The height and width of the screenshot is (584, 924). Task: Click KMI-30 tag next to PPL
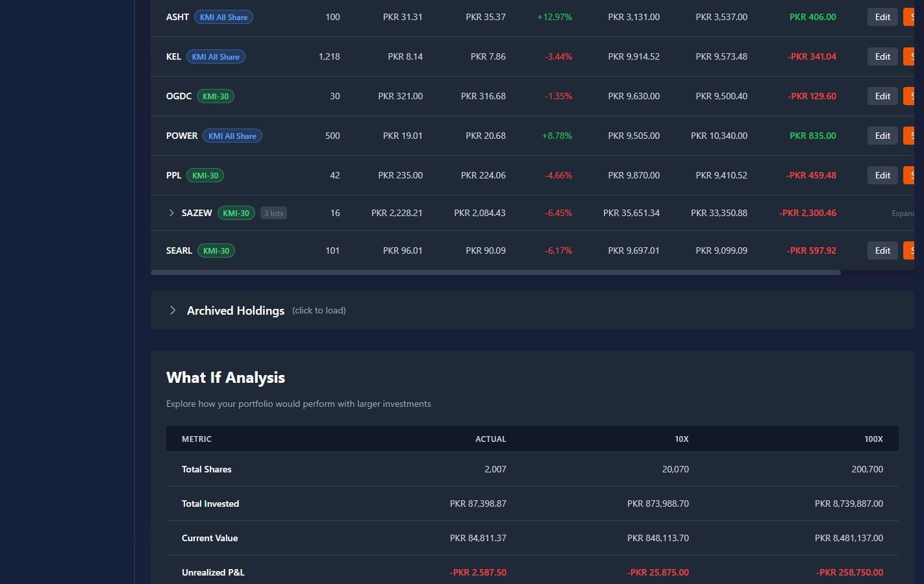(205, 175)
